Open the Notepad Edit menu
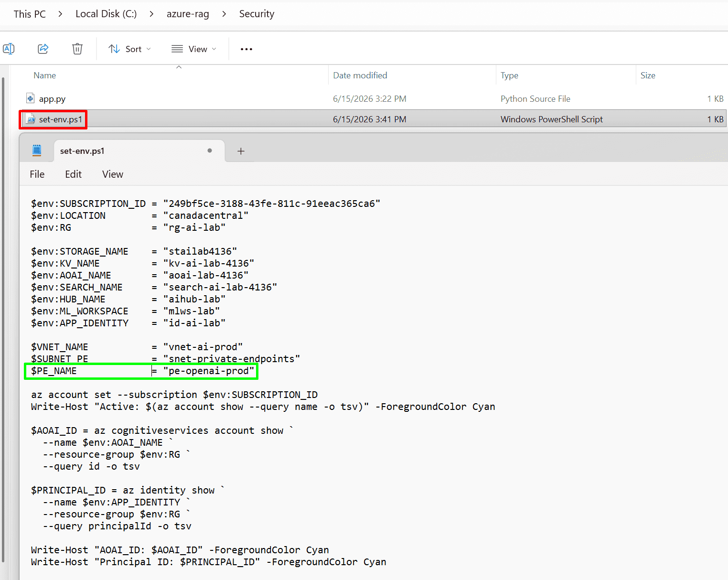Screen dimensions: 728x580 pos(73,174)
